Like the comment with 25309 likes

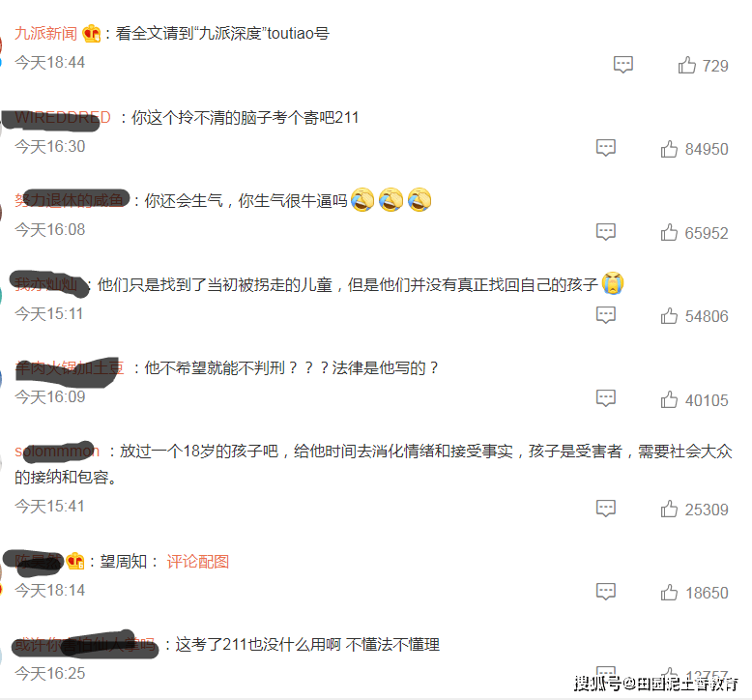669,509
